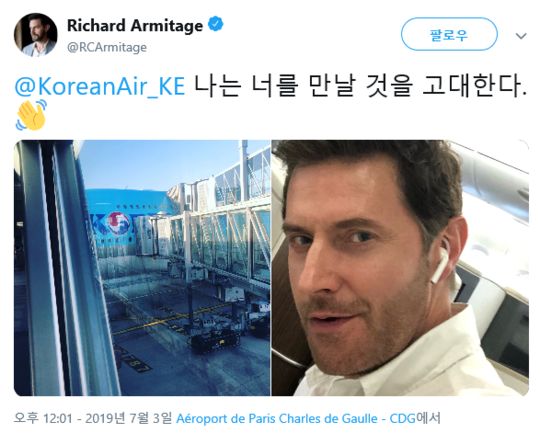This screenshot has height=433, width=540.
Task: Visit the @RCArmitage handle
Action: click(107, 47)
